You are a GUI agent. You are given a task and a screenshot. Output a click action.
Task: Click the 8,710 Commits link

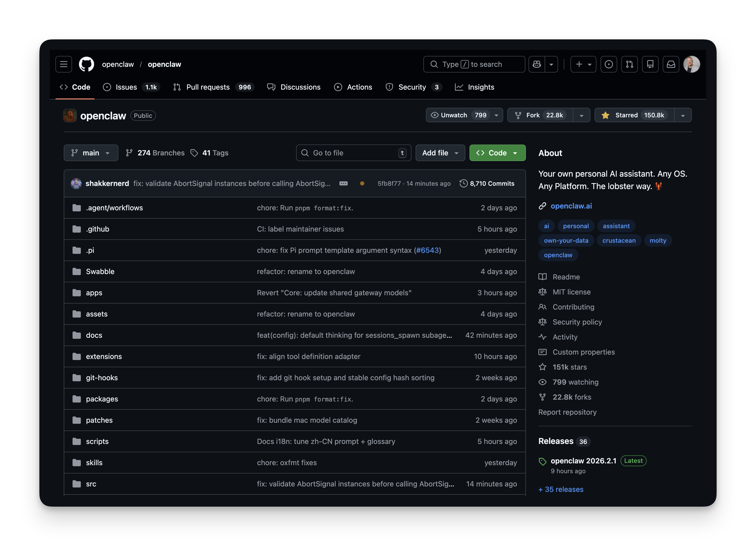click(487, 183)
